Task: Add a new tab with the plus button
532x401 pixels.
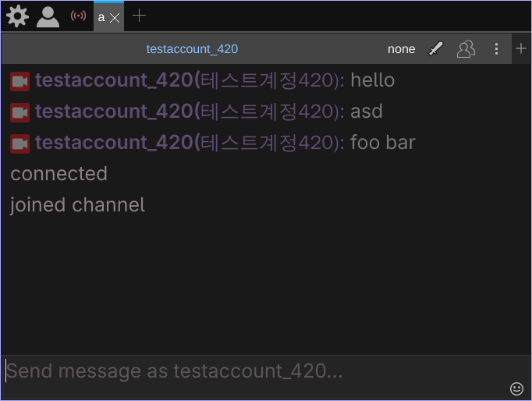Action: (139, 16)
